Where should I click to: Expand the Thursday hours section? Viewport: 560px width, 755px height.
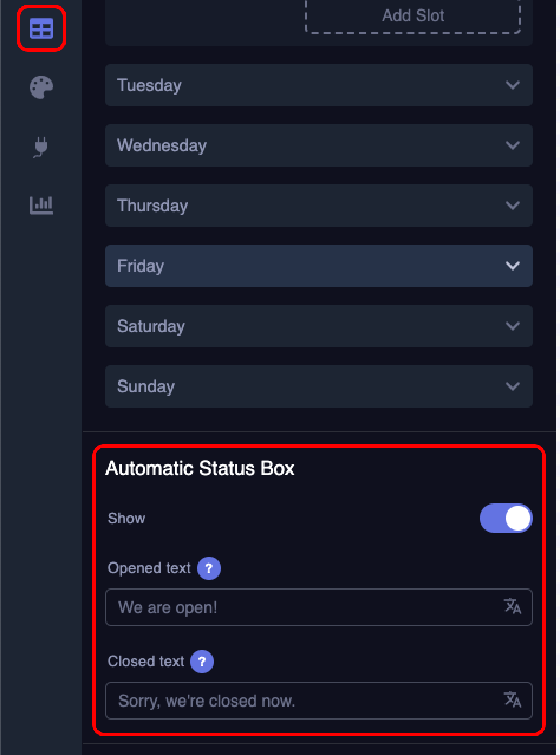[319, 206]
